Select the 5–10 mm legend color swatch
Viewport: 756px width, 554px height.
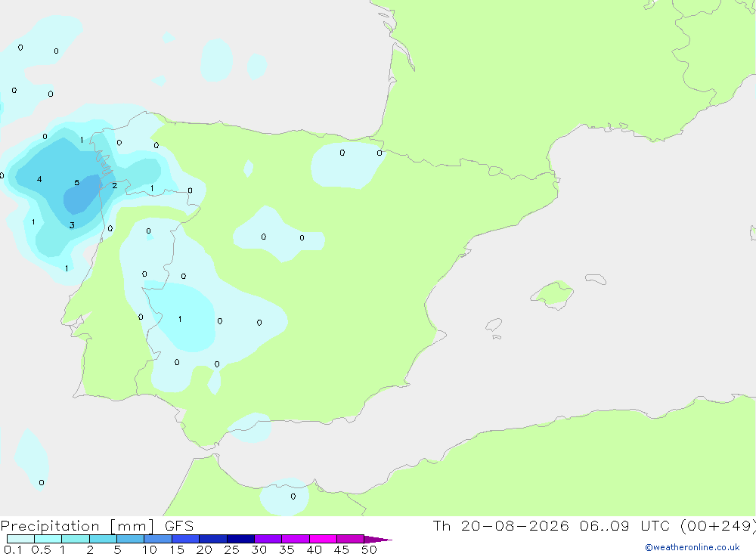click(x=131, y=539)
